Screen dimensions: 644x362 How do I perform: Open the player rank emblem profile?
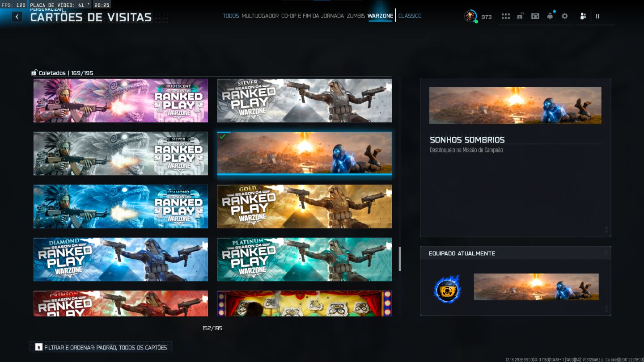click(470, 16)
